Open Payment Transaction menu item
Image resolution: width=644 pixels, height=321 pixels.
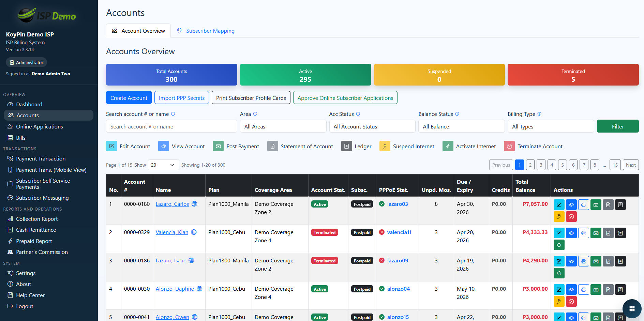[48, 158]
